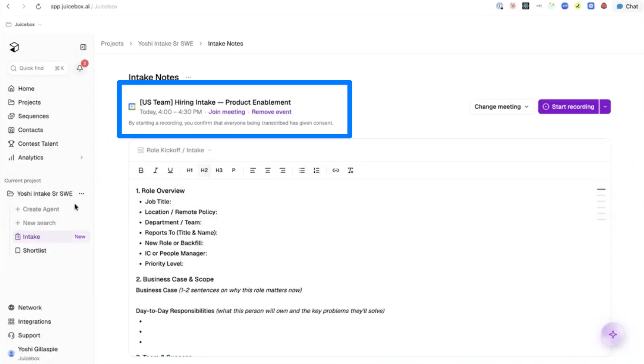Click the document outline navigator
This screenshot has width=644, height=364.
point(601,204)
